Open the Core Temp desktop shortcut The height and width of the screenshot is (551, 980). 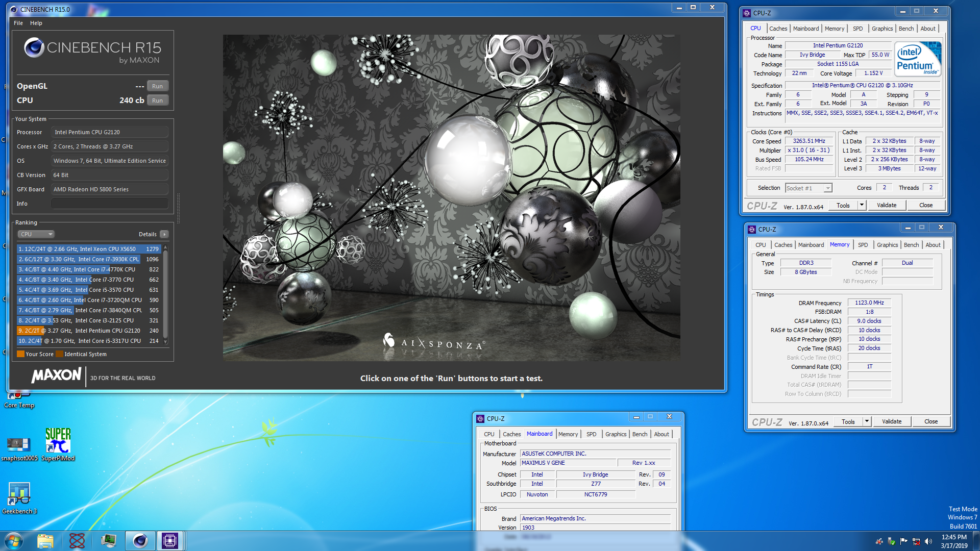click(x=19, y=400)
